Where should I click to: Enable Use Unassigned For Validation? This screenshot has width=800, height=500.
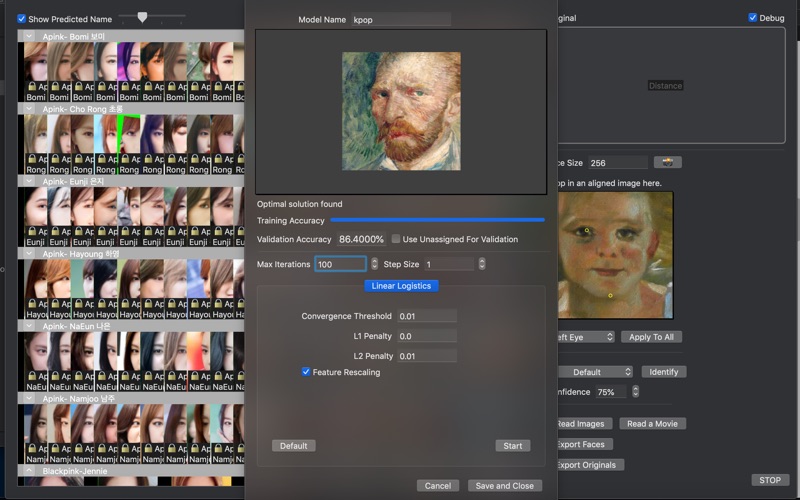click(x=396, y=239)
